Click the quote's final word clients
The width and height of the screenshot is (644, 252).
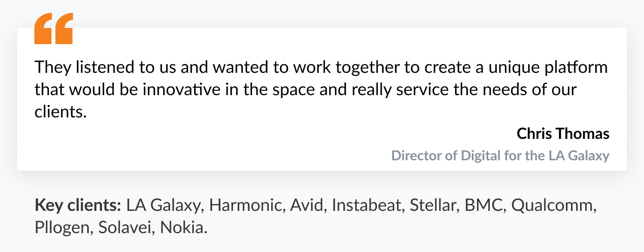58,111
